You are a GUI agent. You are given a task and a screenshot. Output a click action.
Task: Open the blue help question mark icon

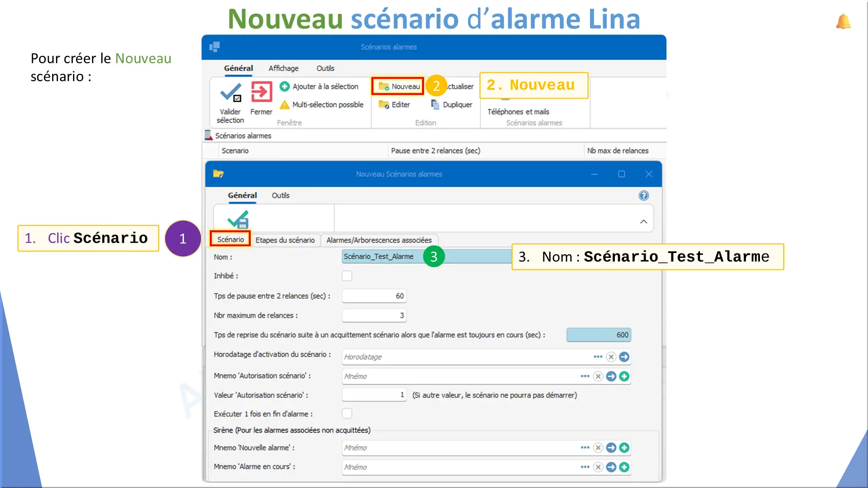644,196
